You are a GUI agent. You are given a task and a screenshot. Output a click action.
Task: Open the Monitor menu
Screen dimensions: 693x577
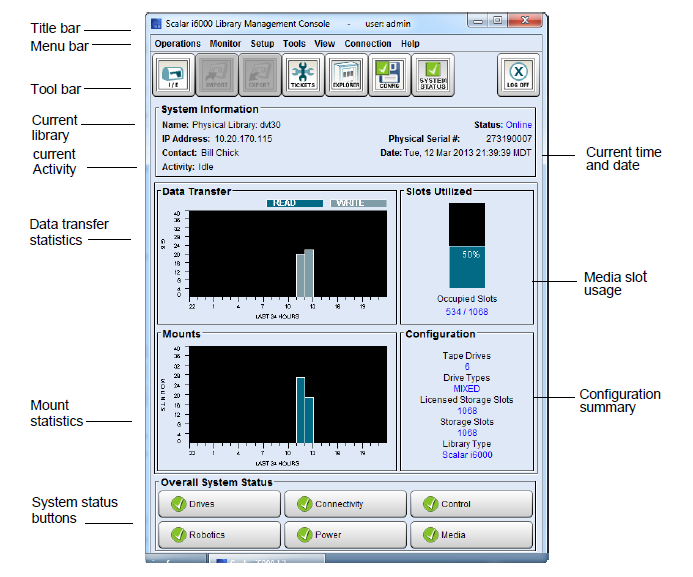(225, 44)
